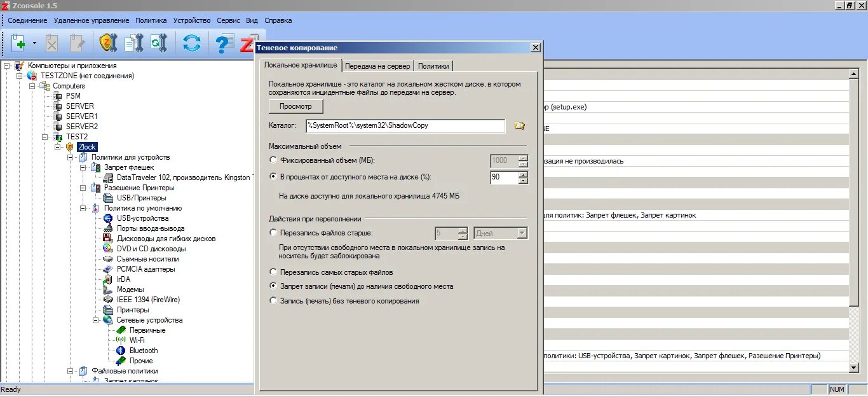This screenshot has height=397, width=868.
Task: Select Перезапись файлов старше radio button
Action: [x=273, y=233]
